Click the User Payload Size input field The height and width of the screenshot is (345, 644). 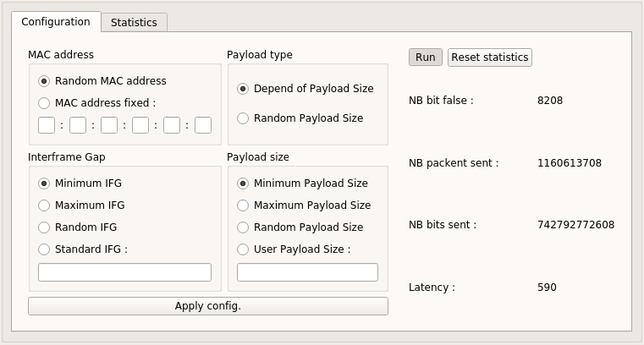point(308,272)
